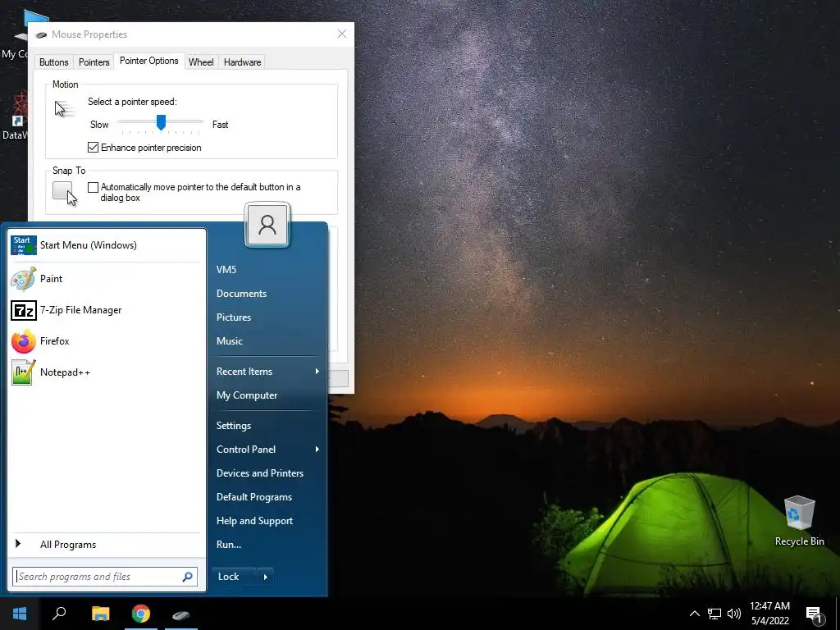Viewport: 840px width, 630px height.
Task: Switch to the Pointers tab
Action: point(94,62)
